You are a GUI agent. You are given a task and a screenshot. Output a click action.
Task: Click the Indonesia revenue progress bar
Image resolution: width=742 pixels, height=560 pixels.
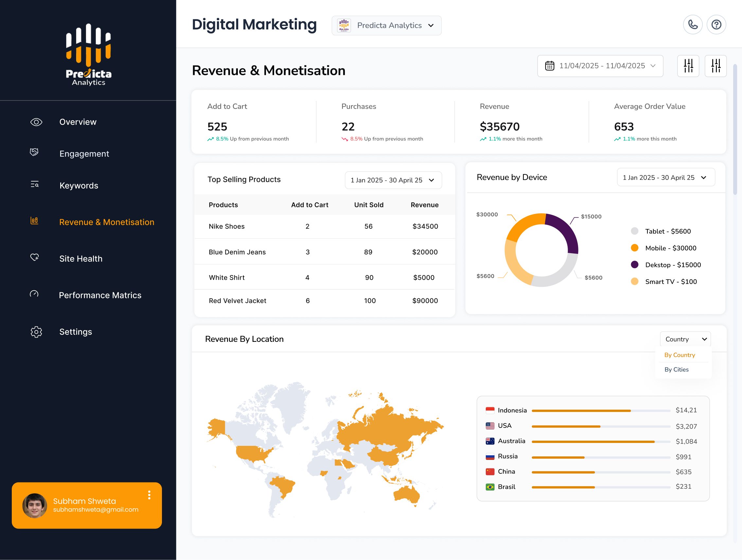coord(601,411)
